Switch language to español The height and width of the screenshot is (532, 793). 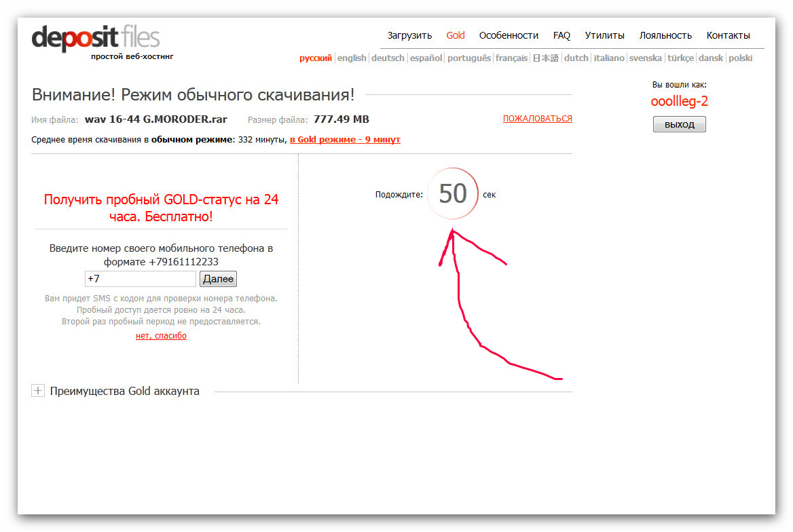click(426, 58)
